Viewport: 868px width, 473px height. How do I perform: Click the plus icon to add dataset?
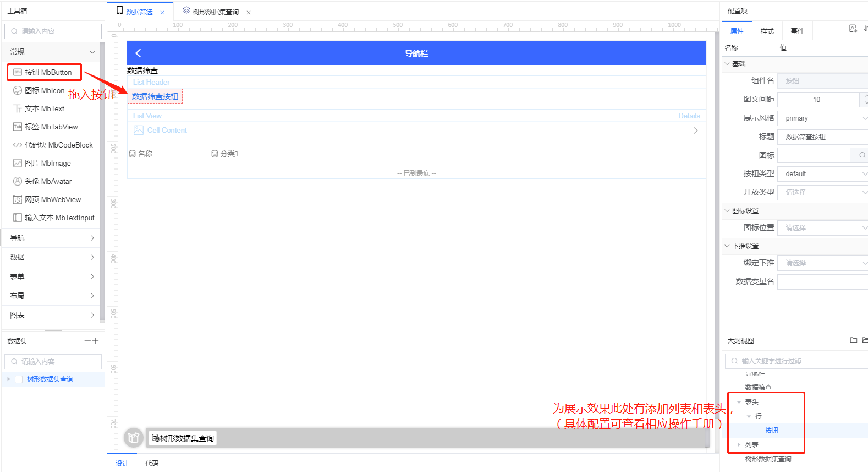pos(96,341)
